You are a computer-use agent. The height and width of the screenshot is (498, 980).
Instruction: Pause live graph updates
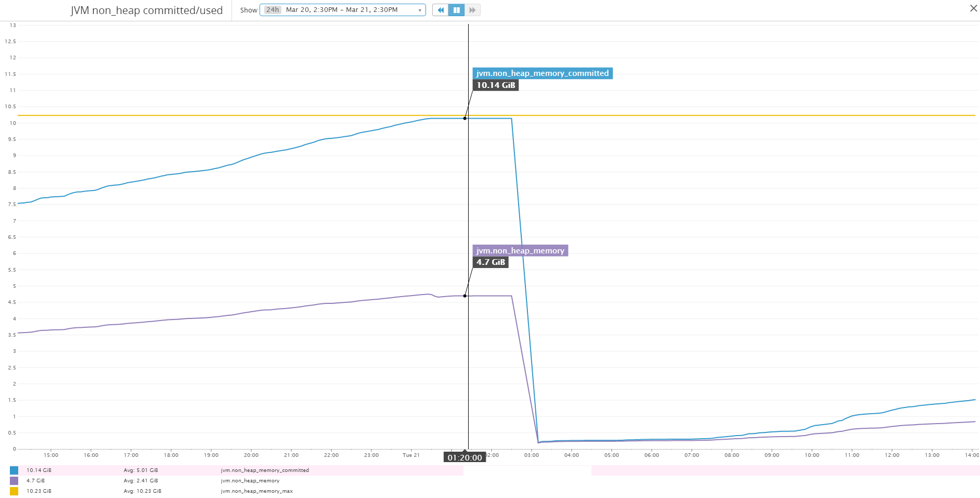[x=456, y=10]
